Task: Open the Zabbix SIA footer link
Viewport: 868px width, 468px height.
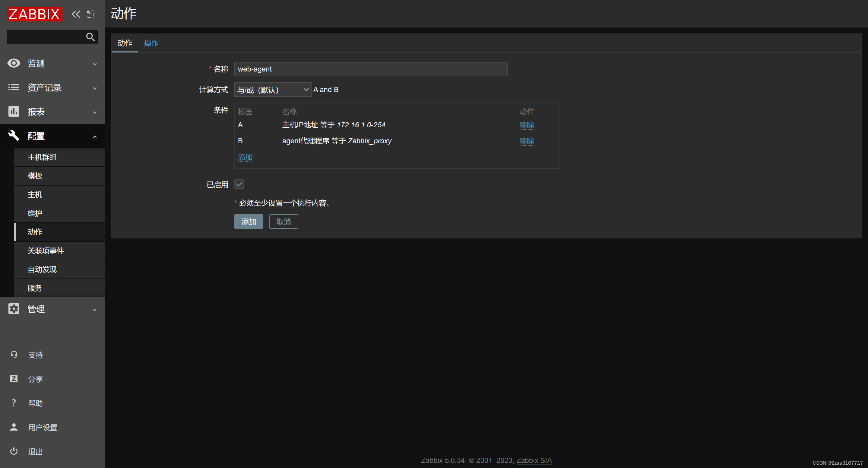Action: coord(534,460)
